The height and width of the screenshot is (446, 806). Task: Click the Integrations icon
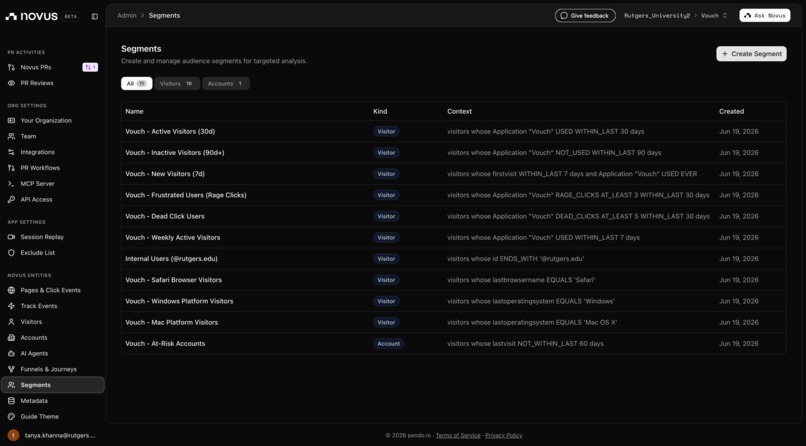(11, 152)
